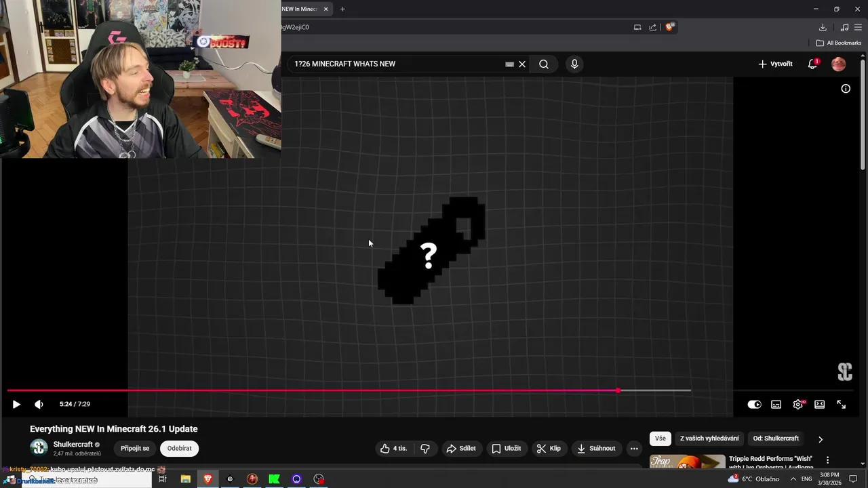Image resolution: width=868 pixels, height=488 pixels.
Task: Toggle the autoplay switch
Action: (x=754, y=405)
